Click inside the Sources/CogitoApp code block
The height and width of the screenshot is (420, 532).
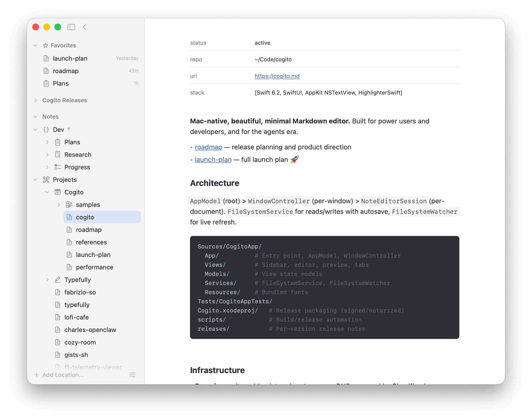coord(325,288)
